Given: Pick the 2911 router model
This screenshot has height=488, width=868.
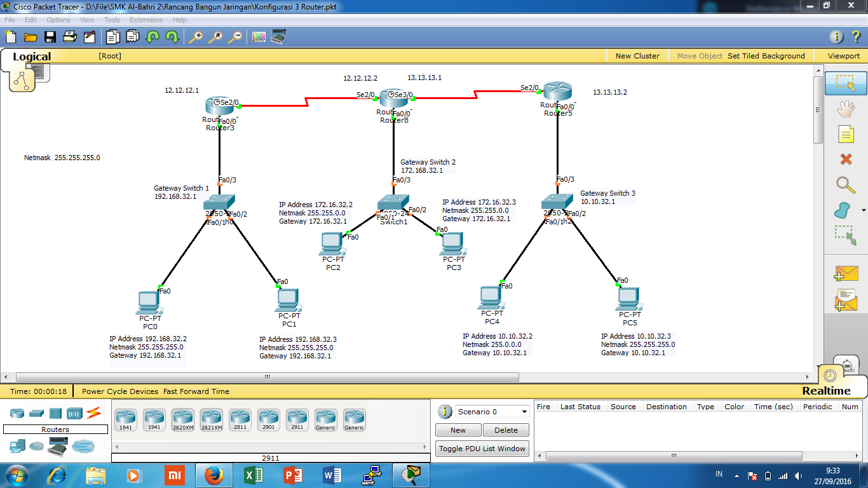Looking at the screenshot, I should [297, 420].
